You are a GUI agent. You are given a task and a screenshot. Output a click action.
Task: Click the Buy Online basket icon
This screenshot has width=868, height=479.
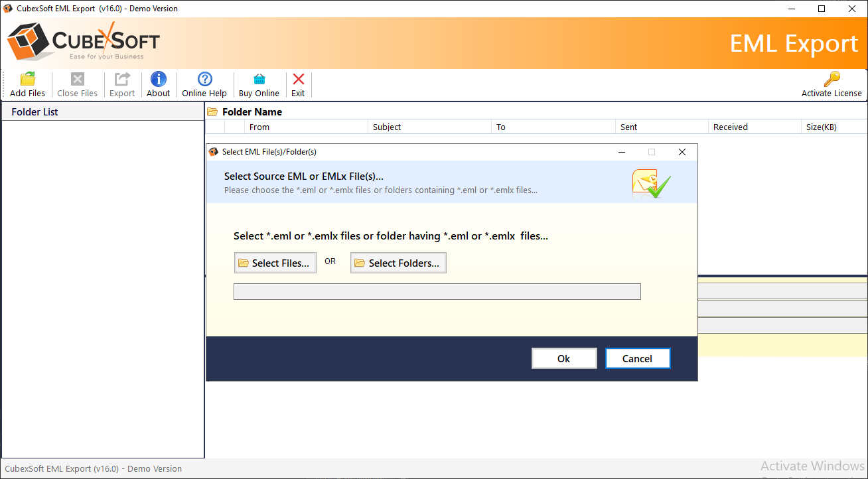259,80
